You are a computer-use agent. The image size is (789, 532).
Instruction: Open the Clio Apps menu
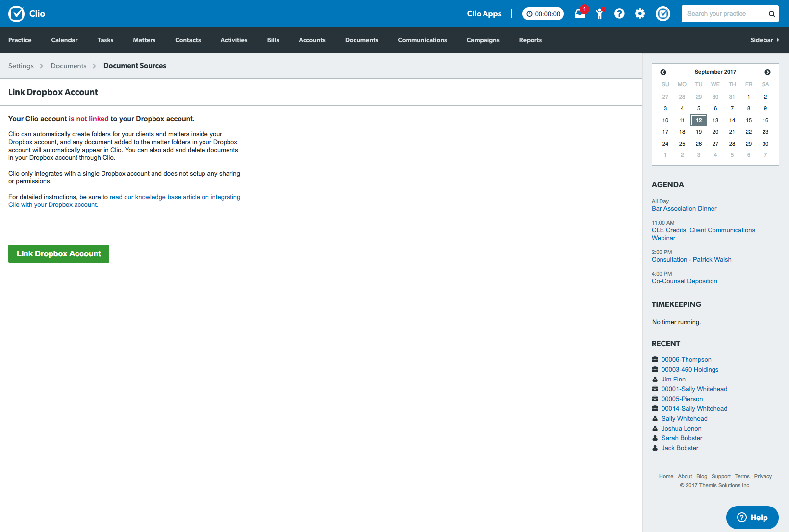click(484, 14)
